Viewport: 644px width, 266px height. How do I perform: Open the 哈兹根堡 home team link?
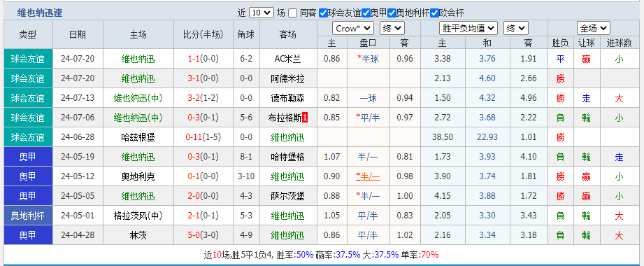(x=138, y=137)
